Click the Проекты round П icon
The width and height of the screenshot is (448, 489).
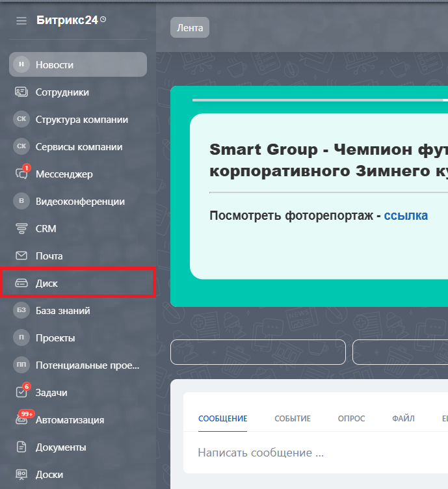[x=21, y=337]
